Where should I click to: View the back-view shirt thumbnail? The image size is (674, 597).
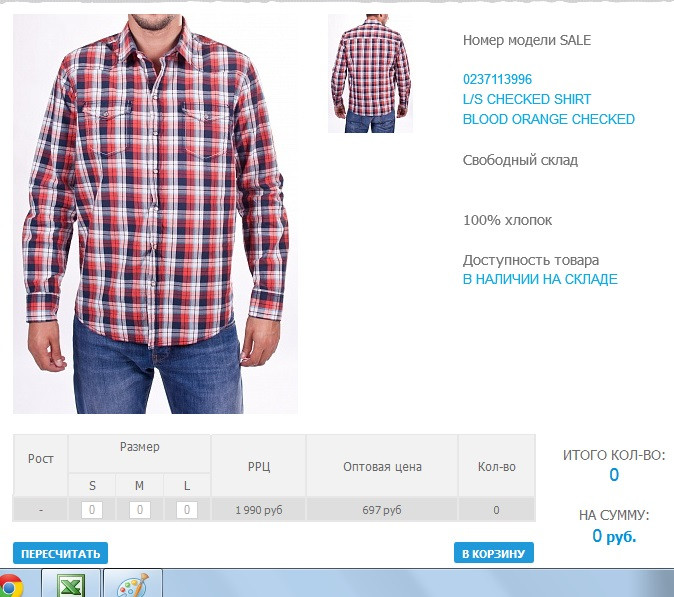(x=370, y=73)
